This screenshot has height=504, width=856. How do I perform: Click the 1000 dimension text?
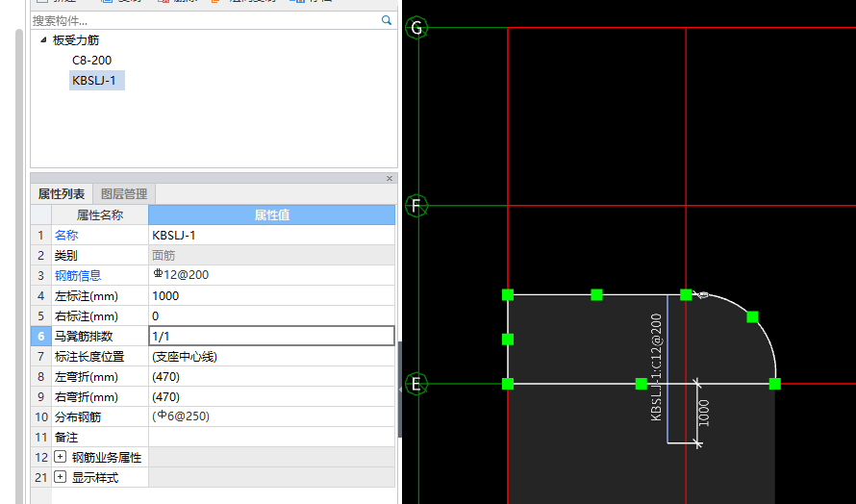click(x=704, y=413)
